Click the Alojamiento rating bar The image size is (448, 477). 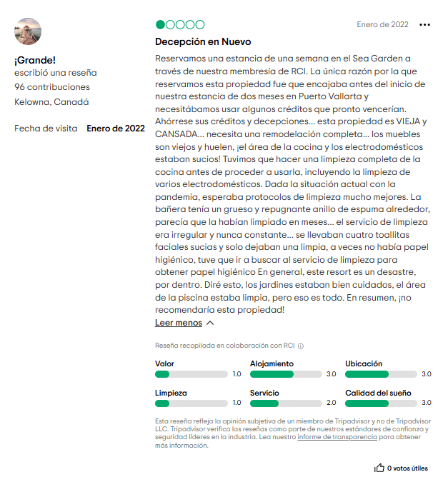coord(286,374)
